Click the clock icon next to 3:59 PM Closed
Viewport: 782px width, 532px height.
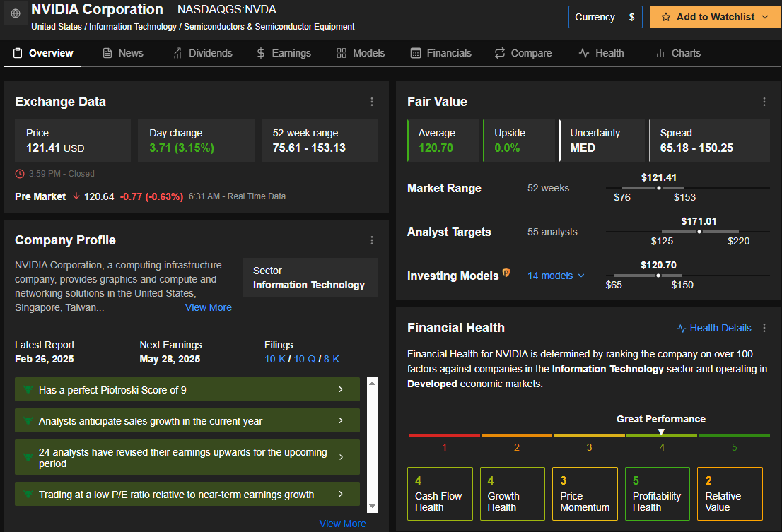20,174
